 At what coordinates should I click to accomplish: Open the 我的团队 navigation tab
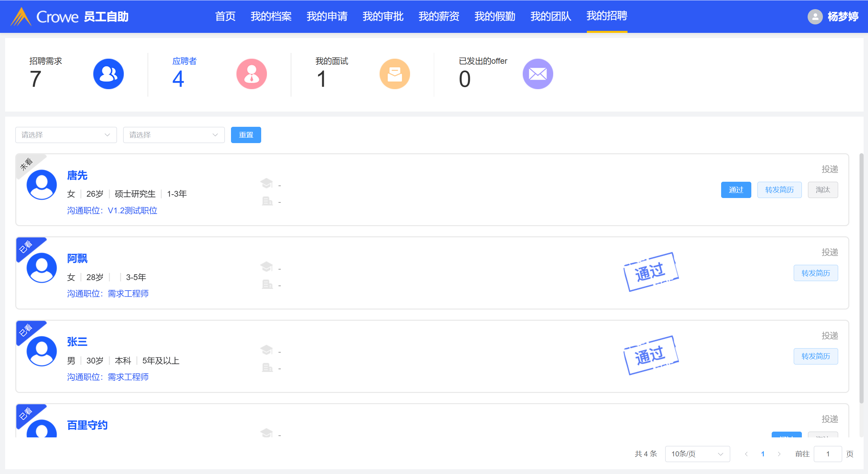[x=551, y=16]
